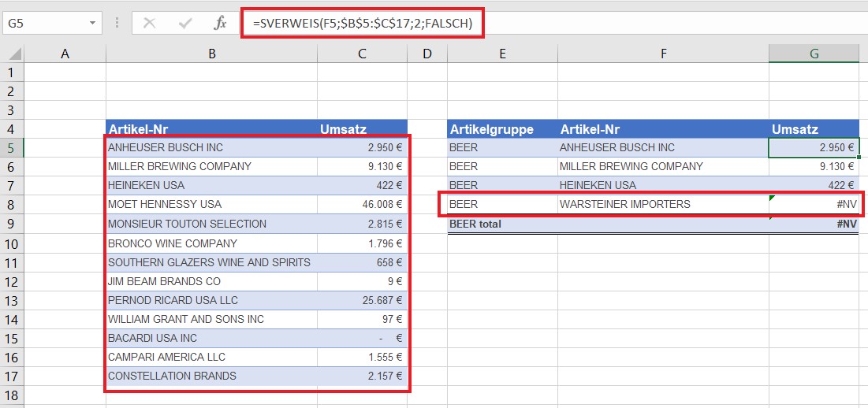
Task: Select BACARDI USA INC cell
Action: (211, 339)
